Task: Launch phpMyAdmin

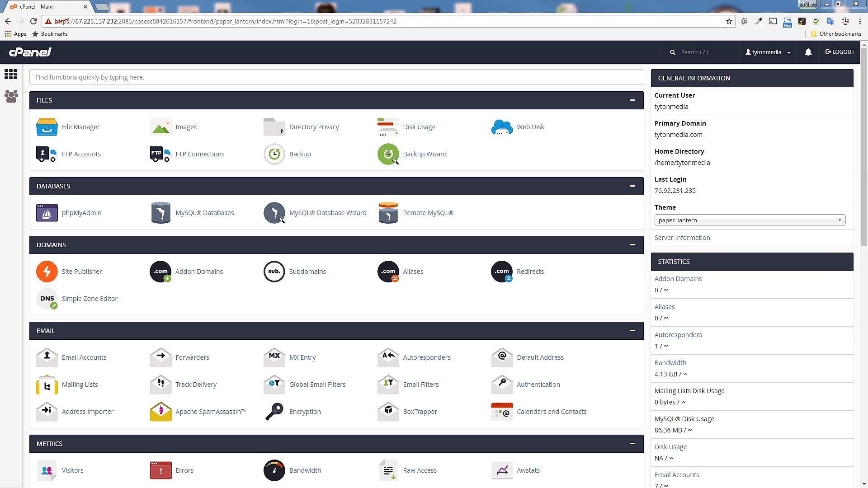Action: [x=81, y=213]
